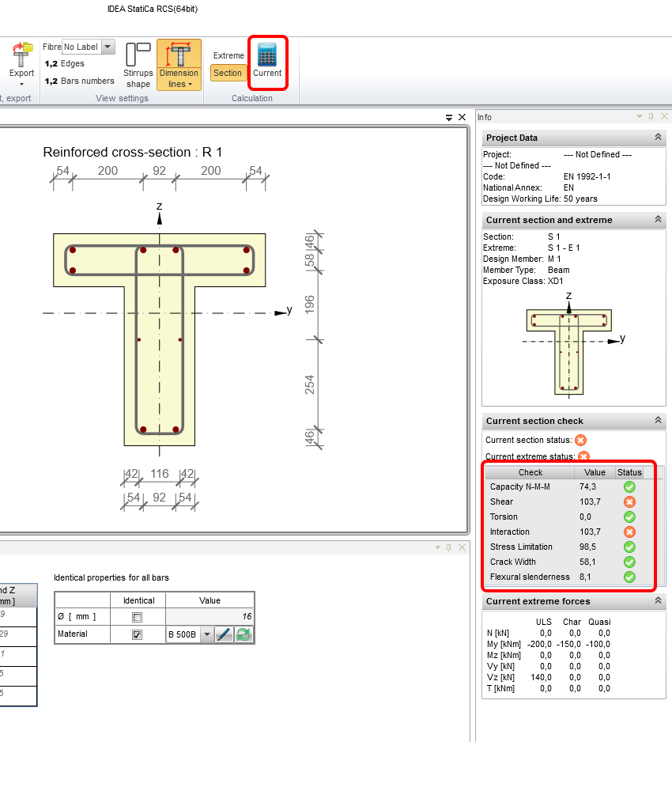
Task: Toggle the Stirrups shape display
Action: coord(138,63)
